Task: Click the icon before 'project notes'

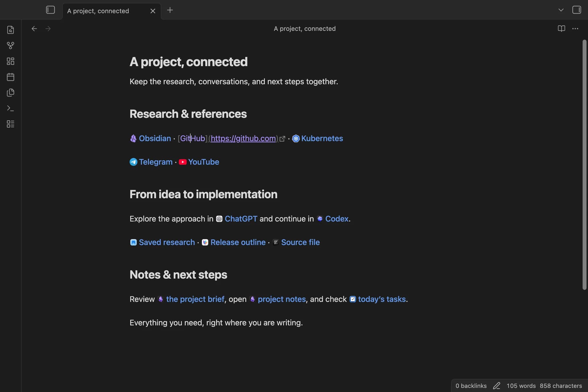Action: [x=252, y=299]
